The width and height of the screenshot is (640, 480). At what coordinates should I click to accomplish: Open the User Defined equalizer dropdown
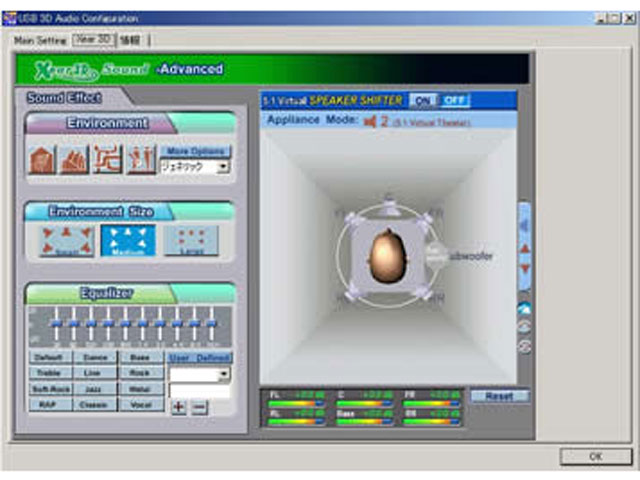(224, 374)
